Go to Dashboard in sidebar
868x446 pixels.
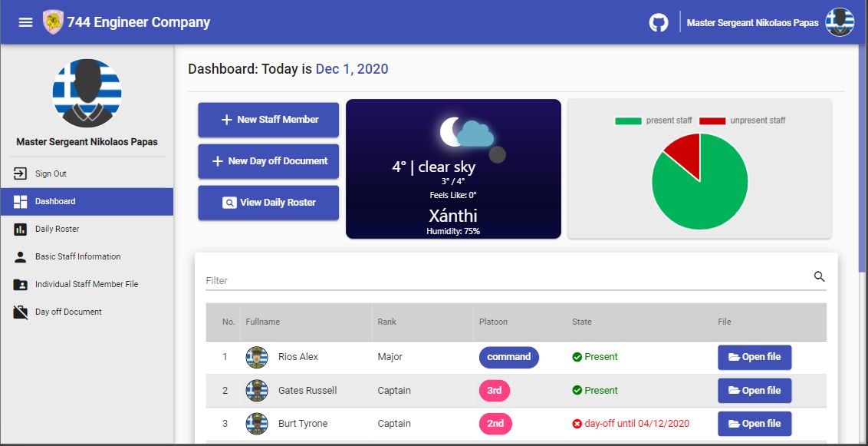(87, 202)
